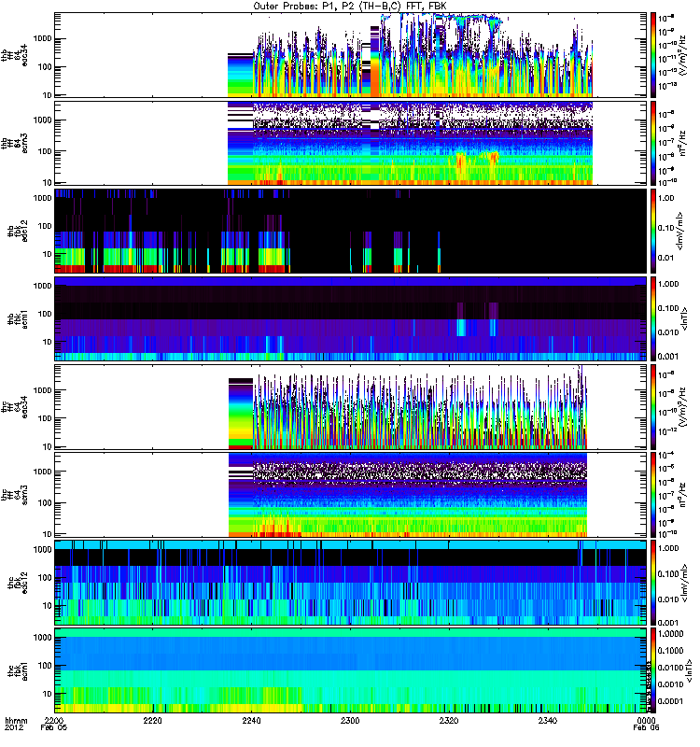Click '0.0001' colorbar value of thc scm1
This screenshot has width=700, height=747.
(x=671, y=701)
